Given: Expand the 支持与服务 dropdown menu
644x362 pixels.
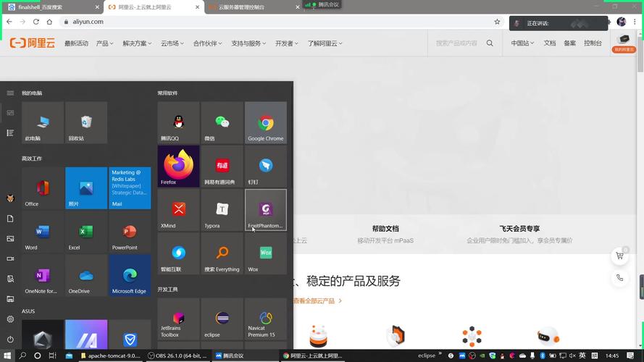Looking at the screenshot, I should pos(248,43).
